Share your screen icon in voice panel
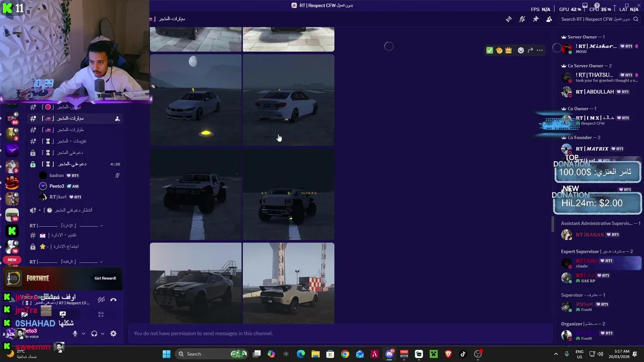Viewport: 644px width, 362px height. click(x=63, y=314)
